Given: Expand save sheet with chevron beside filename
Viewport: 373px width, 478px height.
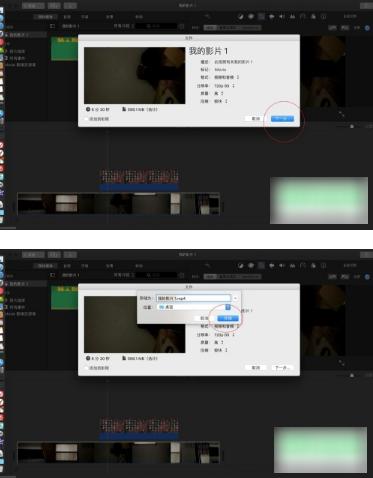Looking at the screenshot, I should [235, 298].
